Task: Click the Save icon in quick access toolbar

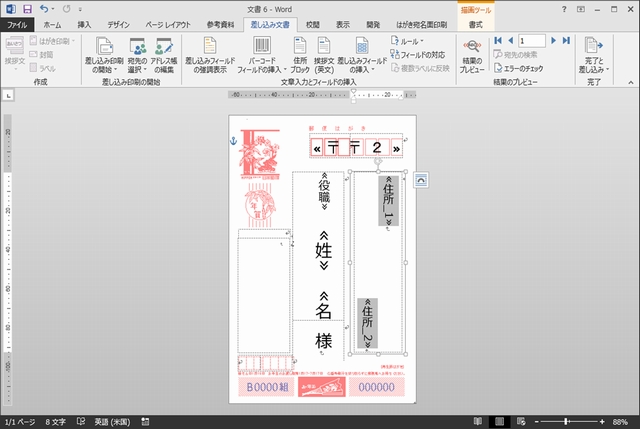Action: 27,9
